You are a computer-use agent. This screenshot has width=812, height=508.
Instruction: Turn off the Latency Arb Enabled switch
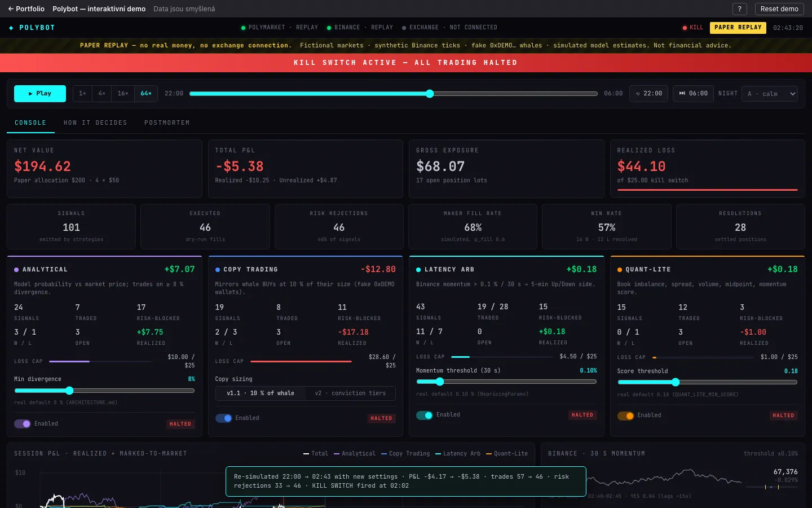coord(425,415)
